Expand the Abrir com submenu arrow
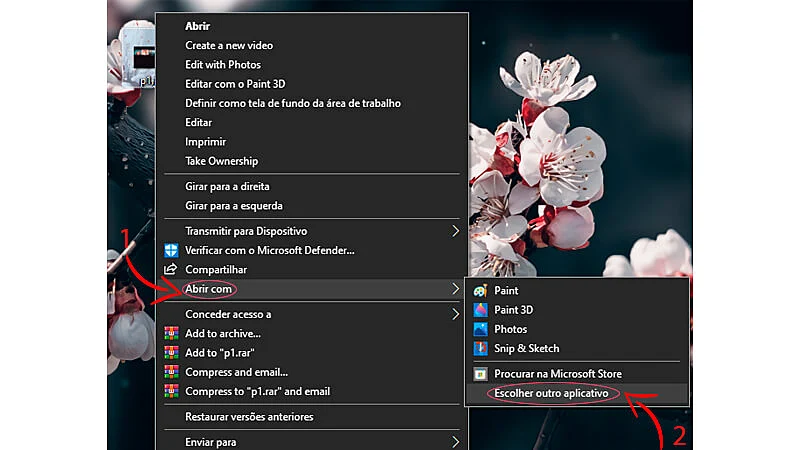800x450 pixels. pyautogui.click(x=455, y=289)
